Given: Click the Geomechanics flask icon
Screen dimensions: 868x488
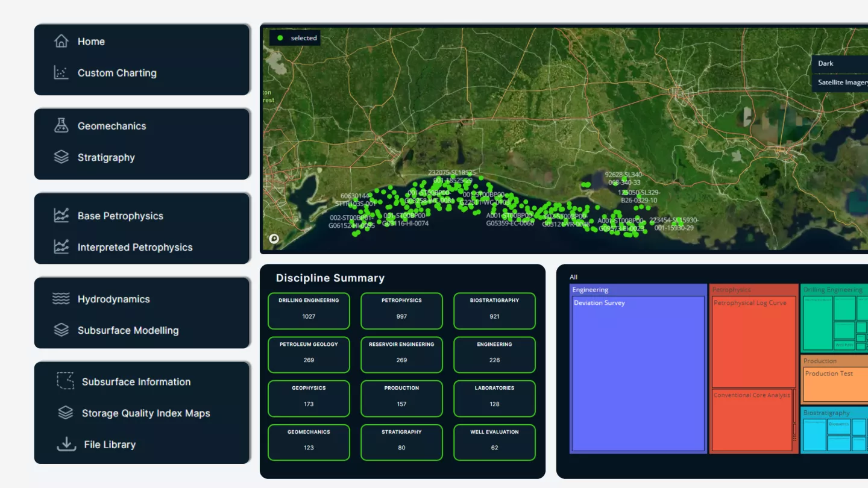Looking at the screenshot, I should click(61, 126).
